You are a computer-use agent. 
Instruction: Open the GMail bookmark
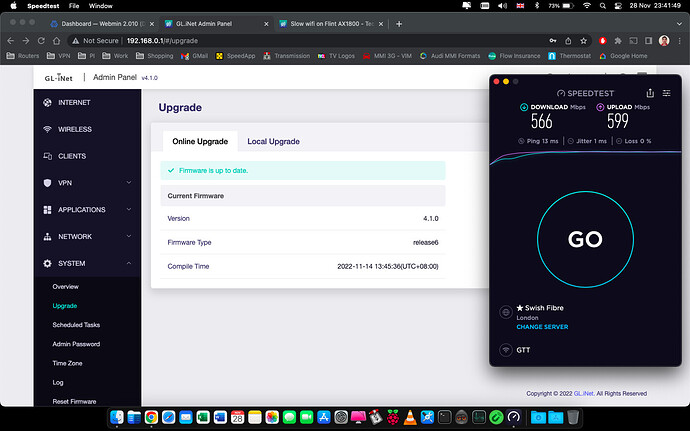click(194, 56)
